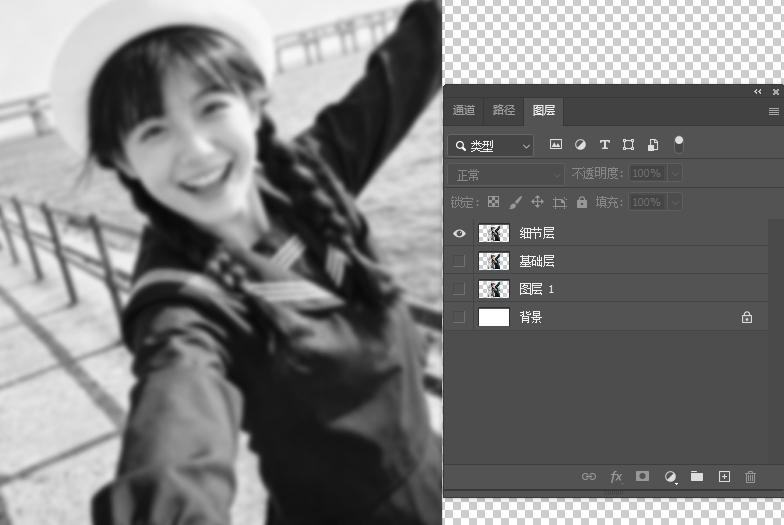784x525 pixels.
Task: Show the 基础层 layer visibility box
Action: [x=459, y=261]
